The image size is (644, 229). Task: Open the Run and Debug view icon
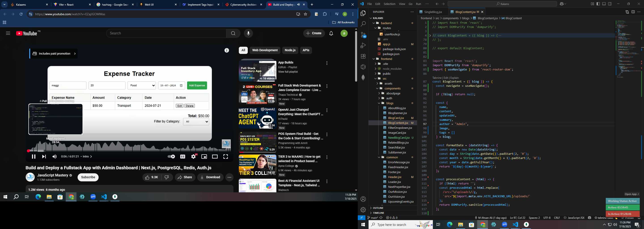click(363, 45)
